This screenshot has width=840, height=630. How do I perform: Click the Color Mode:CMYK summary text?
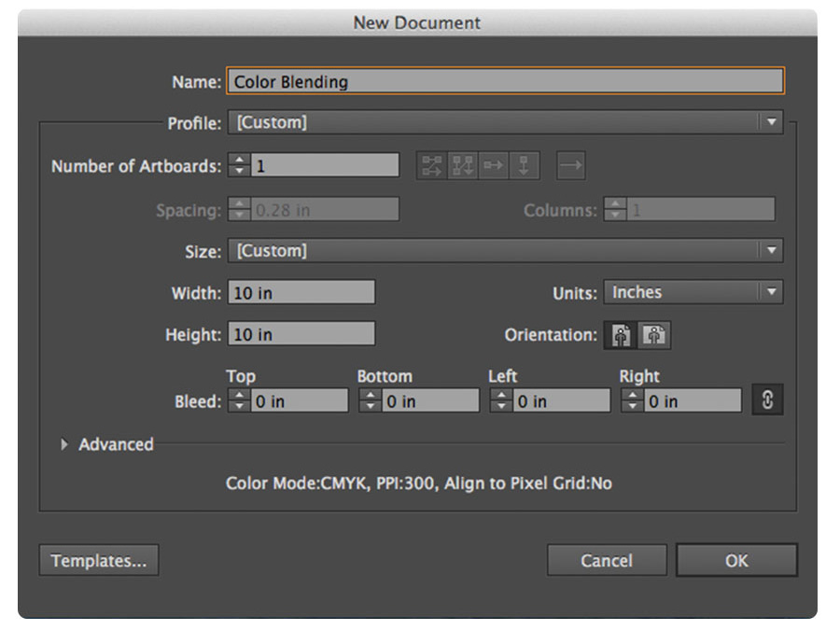tap(418, 483)
